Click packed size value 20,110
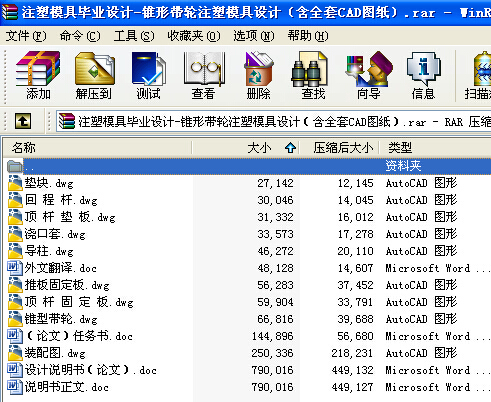Image resolution: width=491 pixels, height=402 pixels. click(x=355, y=251)
